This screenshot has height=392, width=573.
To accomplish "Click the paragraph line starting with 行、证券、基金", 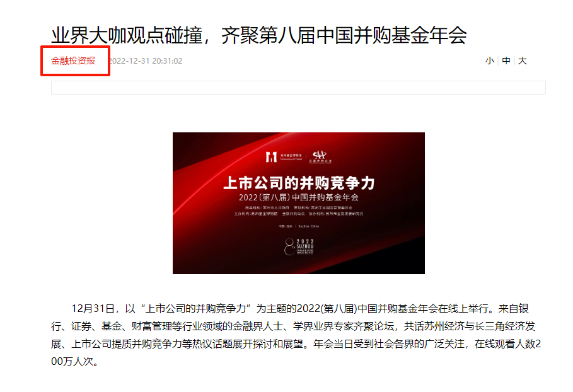I will [293, 326].
